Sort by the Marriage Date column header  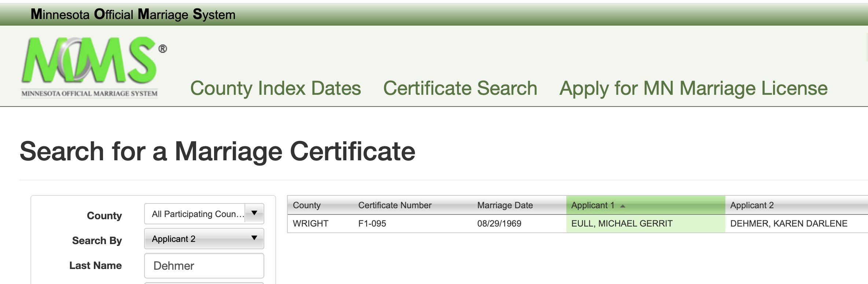[505, 205]
